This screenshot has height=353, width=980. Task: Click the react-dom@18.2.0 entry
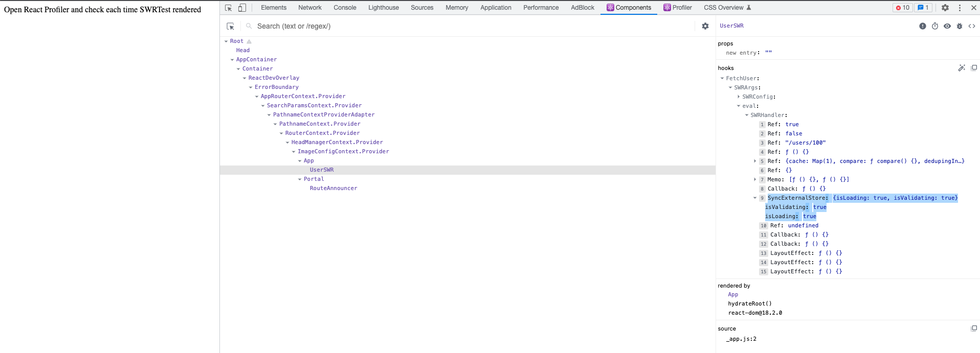tap(755, 313)
